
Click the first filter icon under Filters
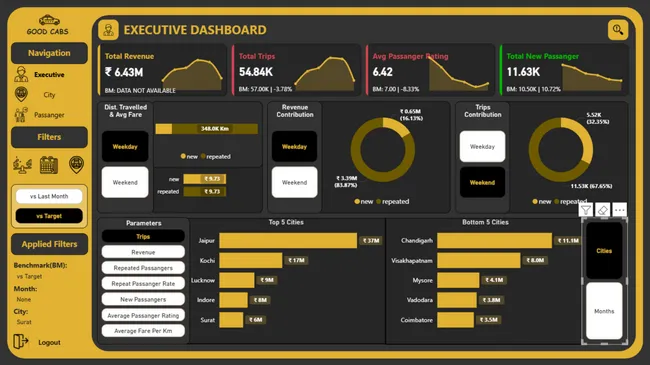22,165
